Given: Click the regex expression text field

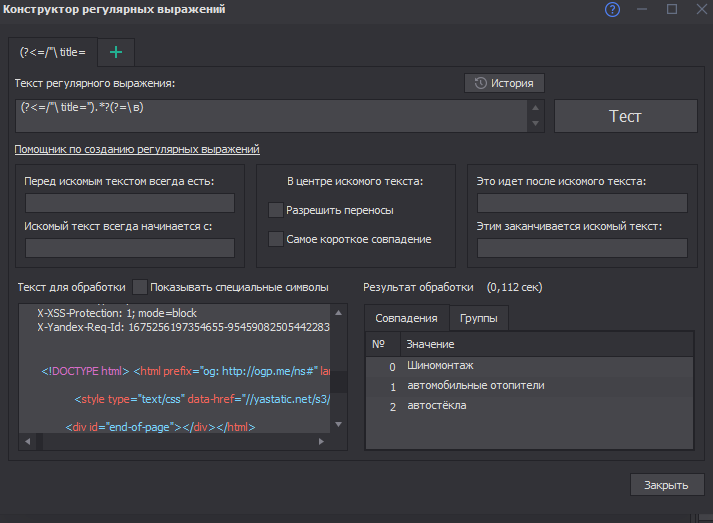Looking at the screenshot, I should (270, 115).
